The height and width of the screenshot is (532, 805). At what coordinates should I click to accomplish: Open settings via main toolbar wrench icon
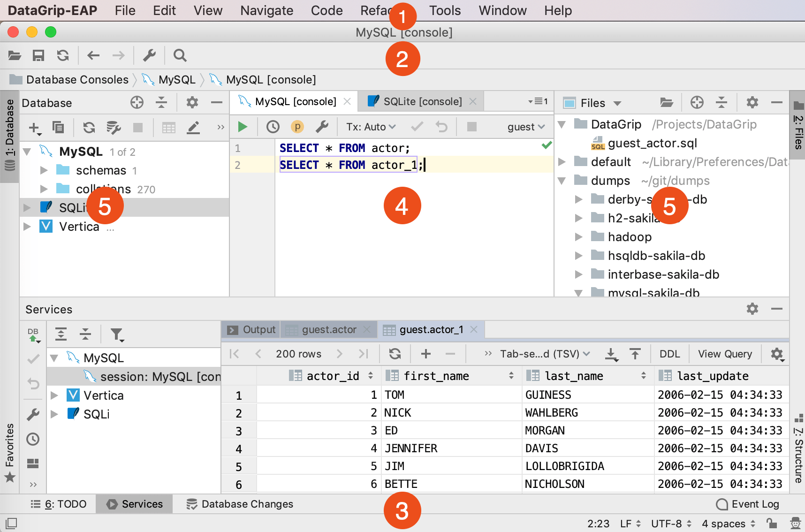coord(149,56)
